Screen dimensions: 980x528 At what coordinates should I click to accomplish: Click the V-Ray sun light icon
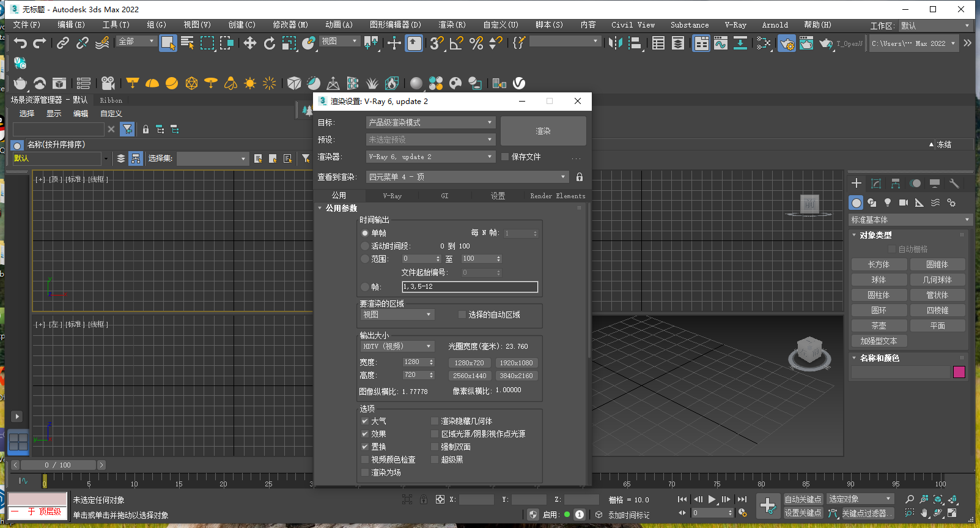(x=249, y=83)
